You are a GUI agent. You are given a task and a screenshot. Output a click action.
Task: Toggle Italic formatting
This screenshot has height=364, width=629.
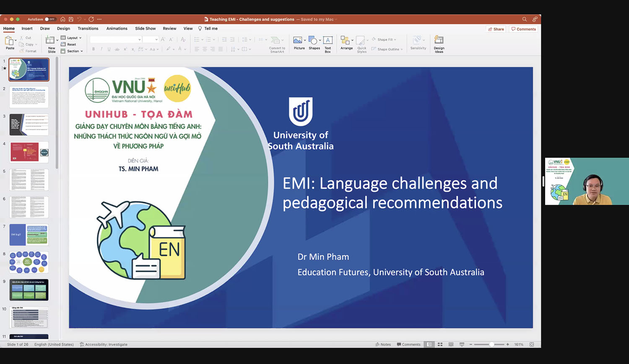[101, 49]
